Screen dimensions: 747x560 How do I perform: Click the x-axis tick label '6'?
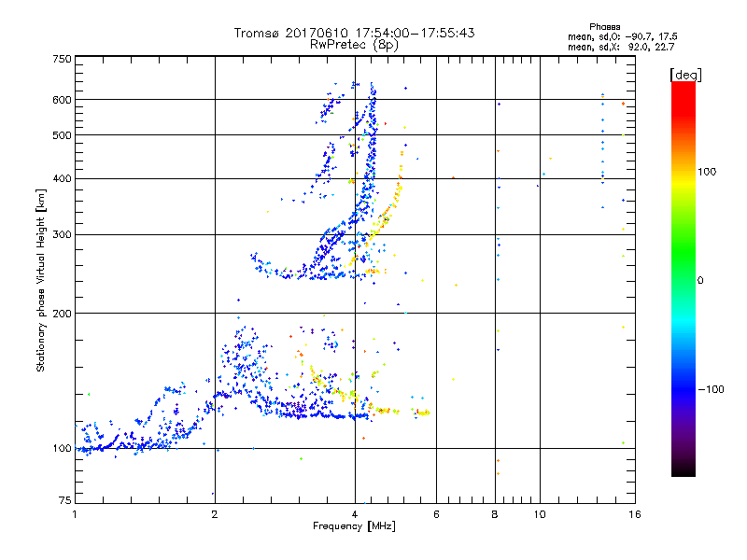436,514
